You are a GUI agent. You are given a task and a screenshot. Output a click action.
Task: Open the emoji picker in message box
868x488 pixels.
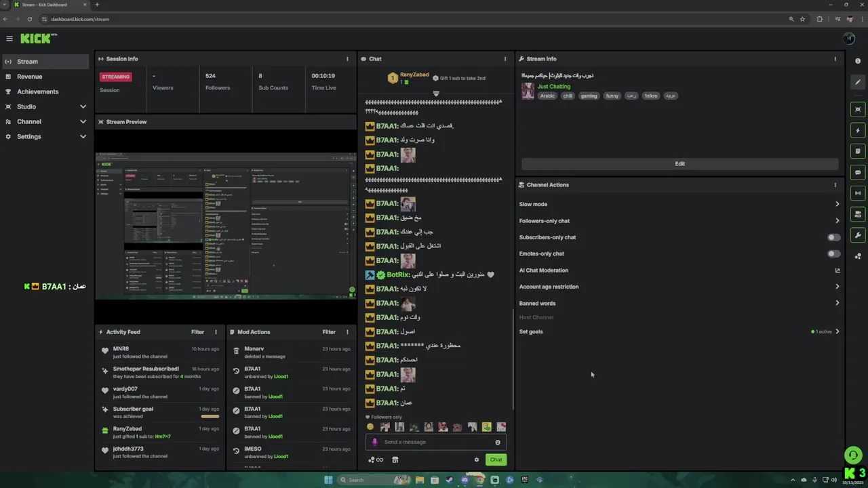(498, 442)
